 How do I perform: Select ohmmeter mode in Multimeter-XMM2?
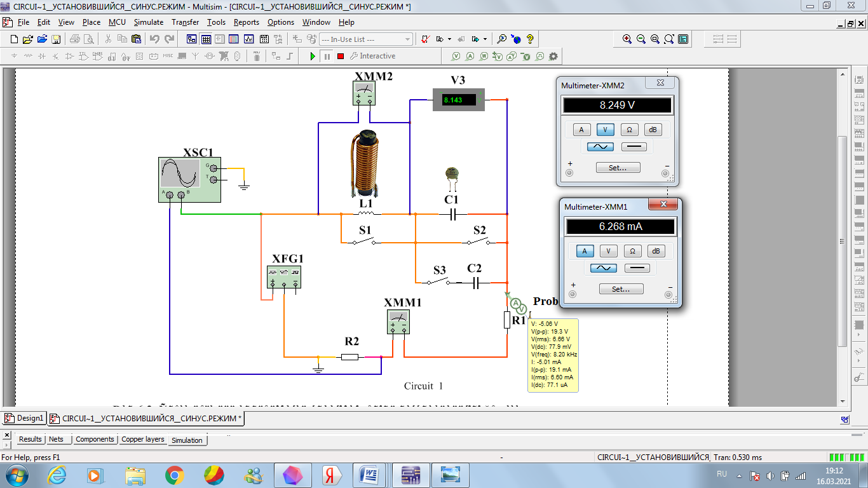tap(629, 130)
